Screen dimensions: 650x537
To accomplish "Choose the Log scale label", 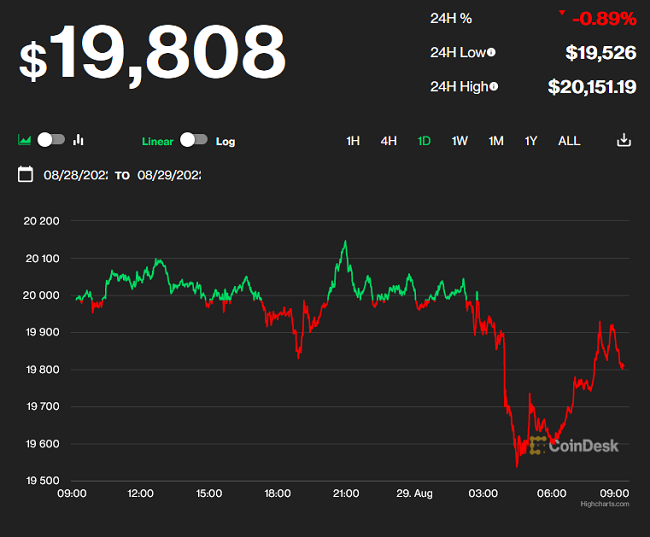I will coord(225,141).
